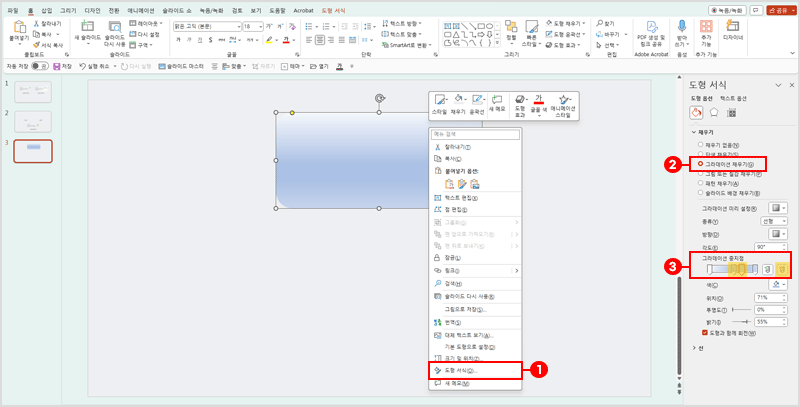Open the Size & Properties pane icon
Screen dimensions: 800x407
click(x=731, y=112)
